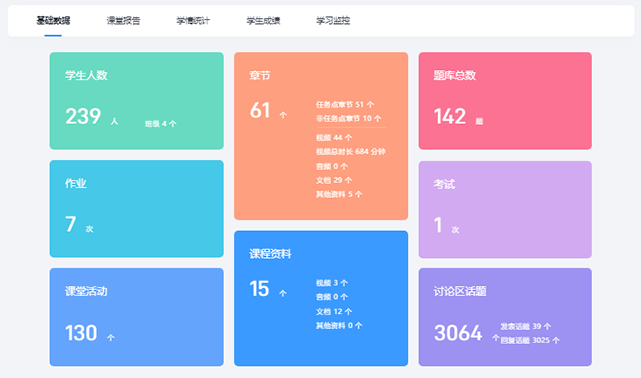Select the class activity count 130
The width and height of the screenshot is (641, 378).
point(81,333)
